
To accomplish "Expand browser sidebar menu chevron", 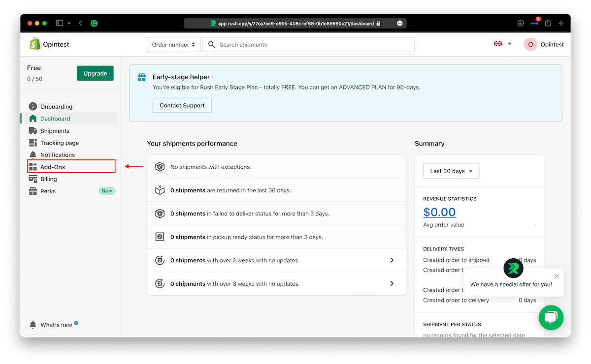I will click(x=69, y=23).
